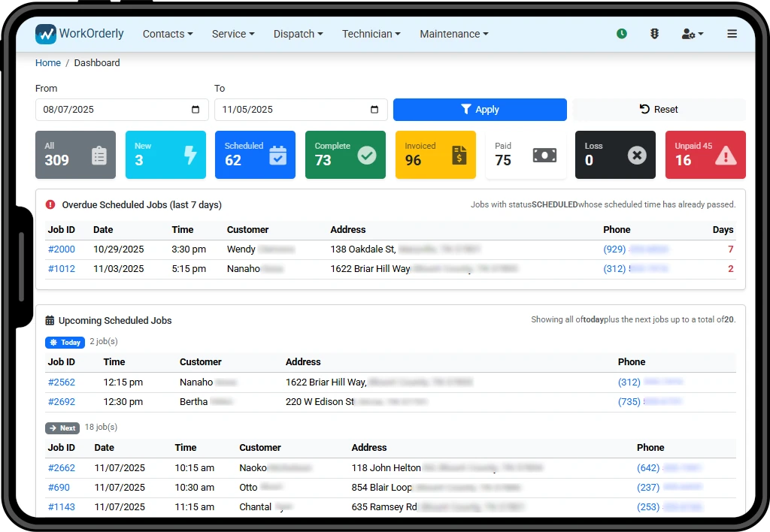Open the calendar picker in To date
The image size is (770, 532).
tap(374, 110)
